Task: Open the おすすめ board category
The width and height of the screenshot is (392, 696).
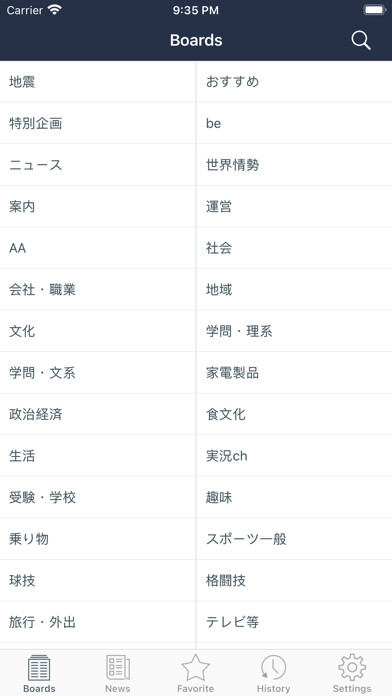Action: [x=294, y=82]
